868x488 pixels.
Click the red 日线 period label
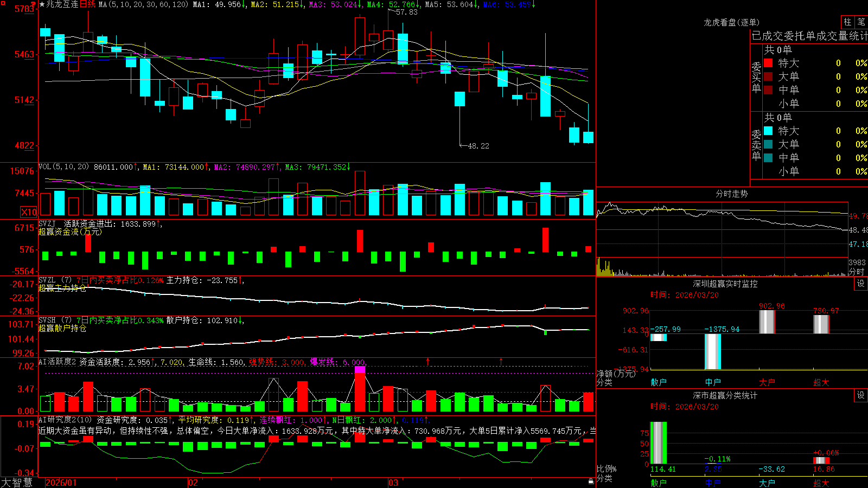pyautogui.click(x=87, y=4)
